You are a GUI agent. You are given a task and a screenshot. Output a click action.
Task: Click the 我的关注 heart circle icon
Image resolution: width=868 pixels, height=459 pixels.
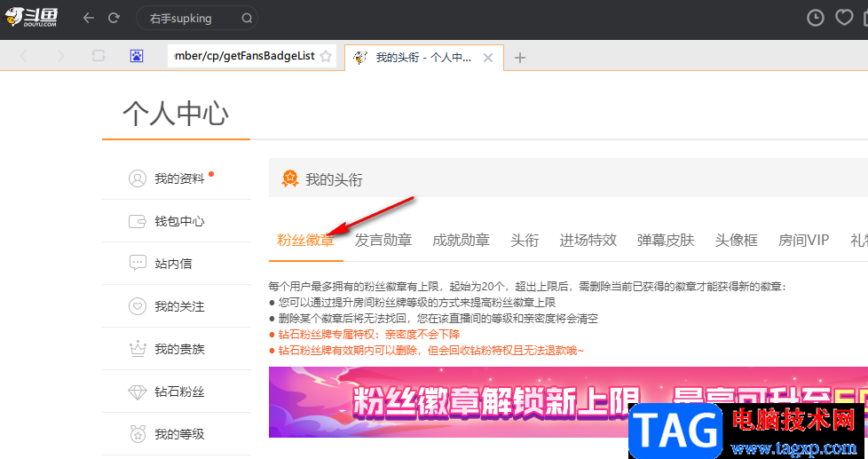(138, 306)
